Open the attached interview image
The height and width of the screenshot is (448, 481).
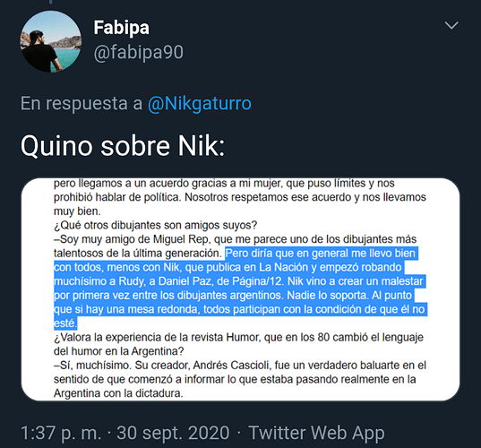[x=240, y=289]
